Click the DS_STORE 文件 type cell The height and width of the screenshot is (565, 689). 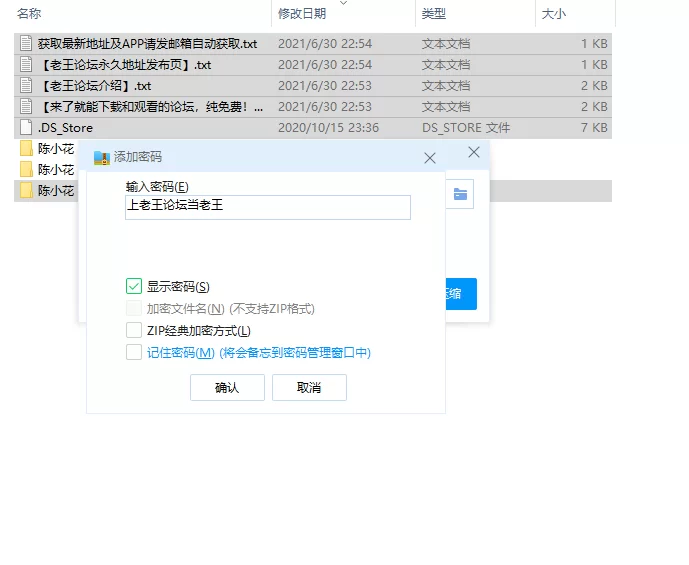point(466,128)
